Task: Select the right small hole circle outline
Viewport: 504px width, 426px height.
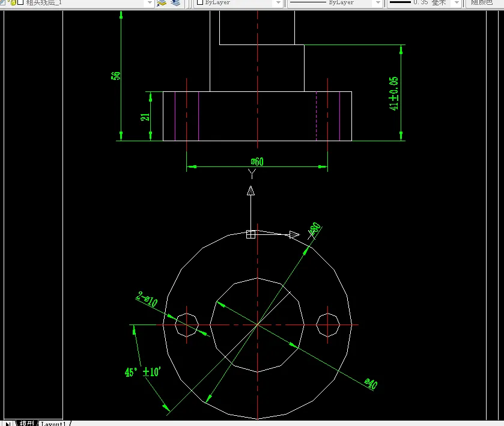Action: [327, 324]
